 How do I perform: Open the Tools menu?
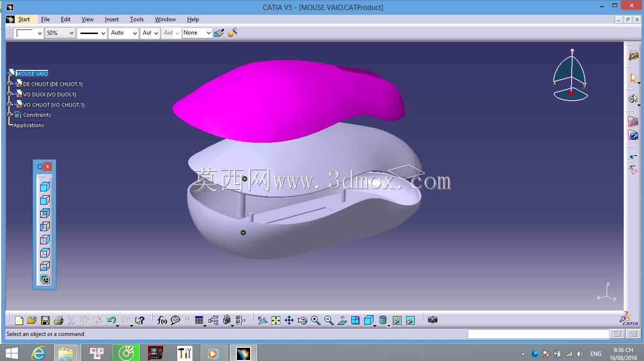(137, 19)
